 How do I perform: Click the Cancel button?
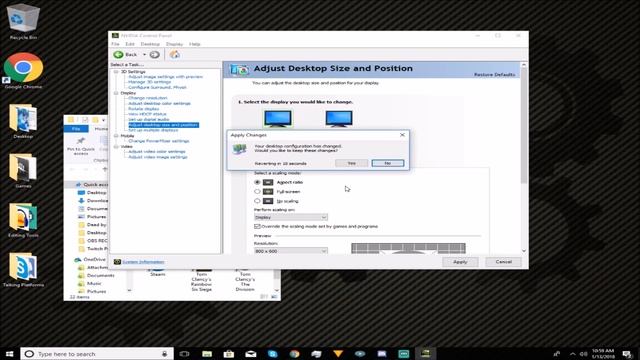point(503,262)
